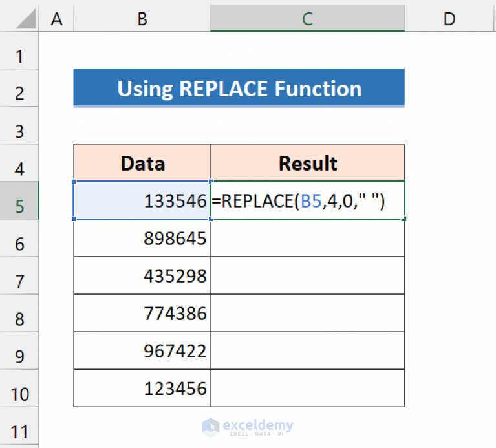Screen dimensions: 496x448
Task: Click empty Result cell beside 435298
Action: tap(307, 275)
